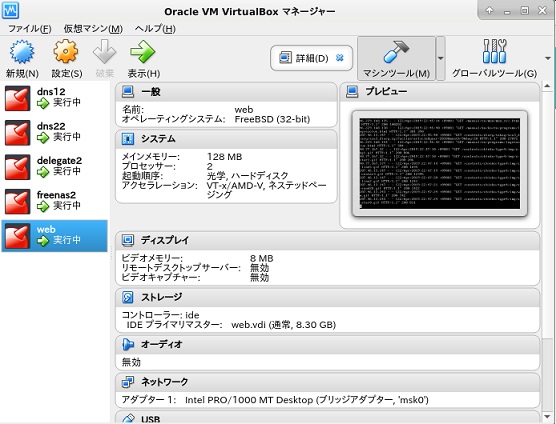Image resolution: width=556 pixels, height=424 pixels.
Task: Select the dns22 virtual machine
Action: coord(54,133)
